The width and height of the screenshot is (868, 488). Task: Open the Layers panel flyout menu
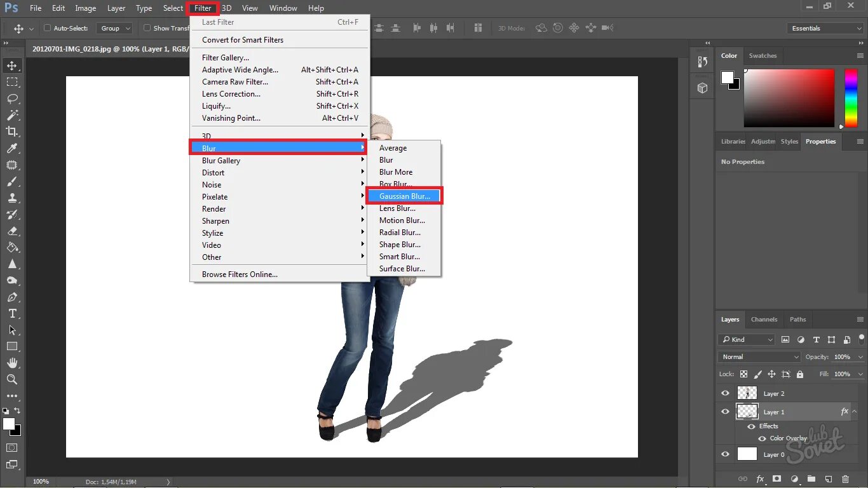coord(860,320)
